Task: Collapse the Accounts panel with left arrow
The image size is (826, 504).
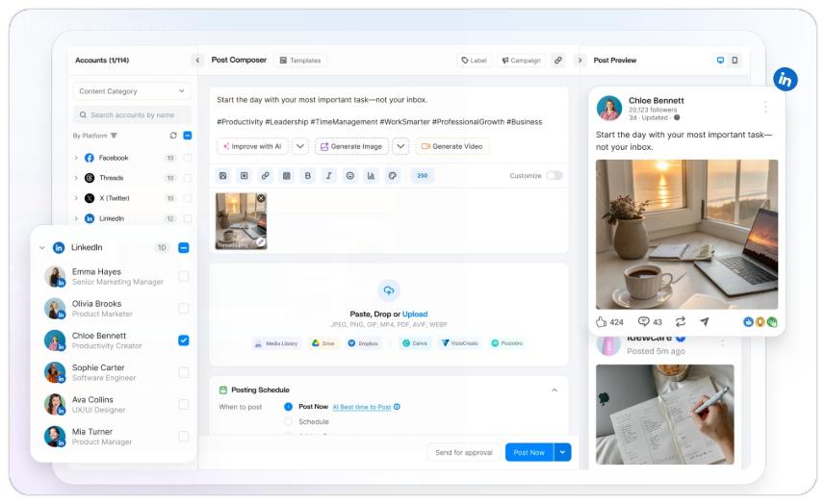Action: (x=197, y=60)
